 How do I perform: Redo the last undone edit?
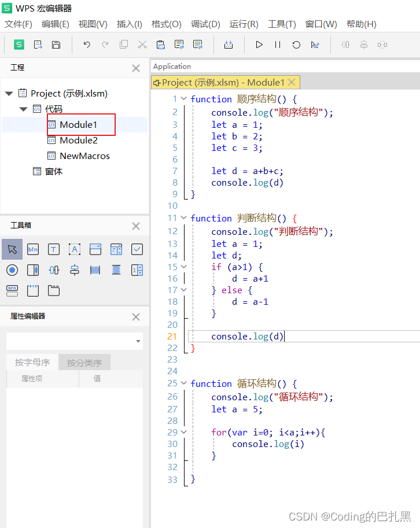(x=105, y=45)
